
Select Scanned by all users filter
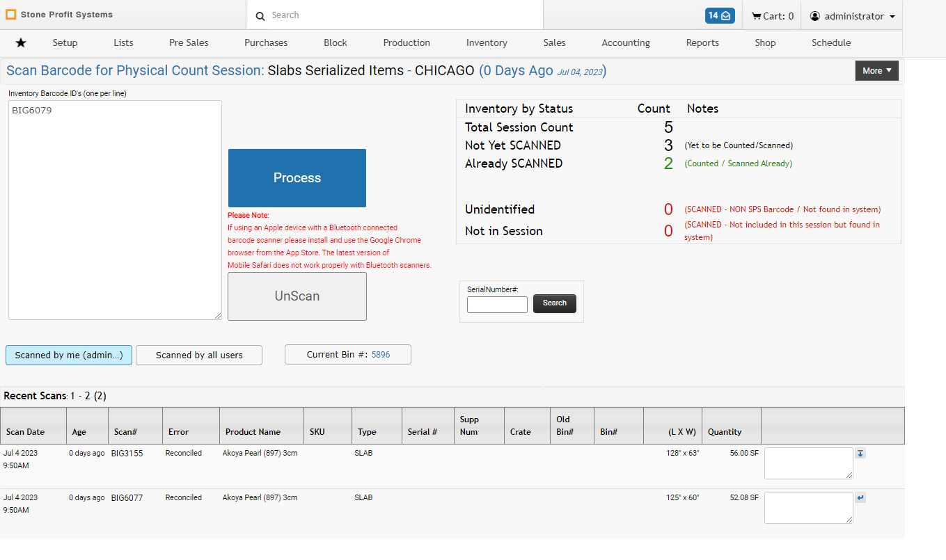point(199,355)
